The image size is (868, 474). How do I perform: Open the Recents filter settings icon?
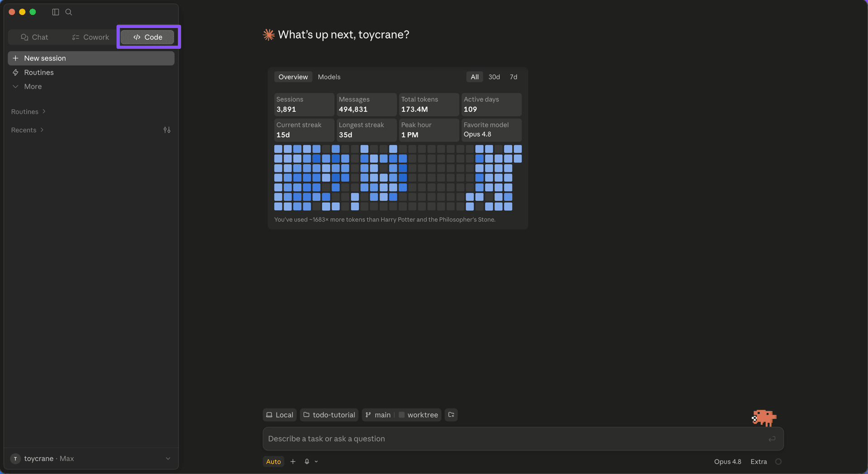[167, 130]
